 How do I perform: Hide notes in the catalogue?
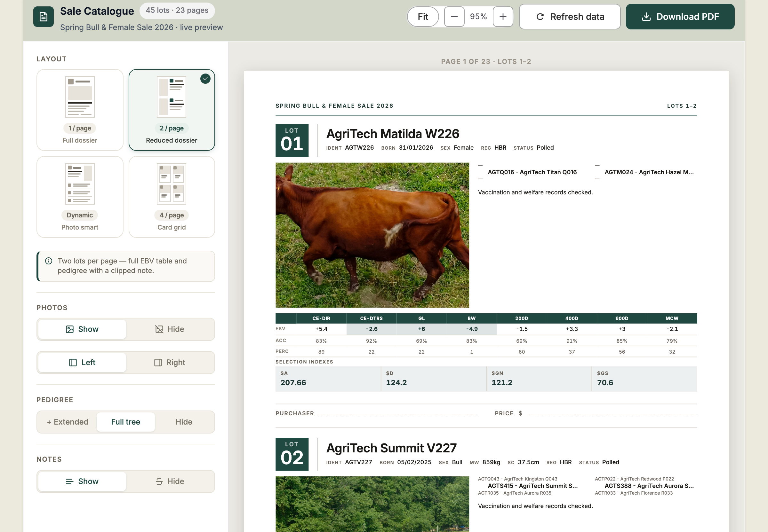[x=170, y=482]
